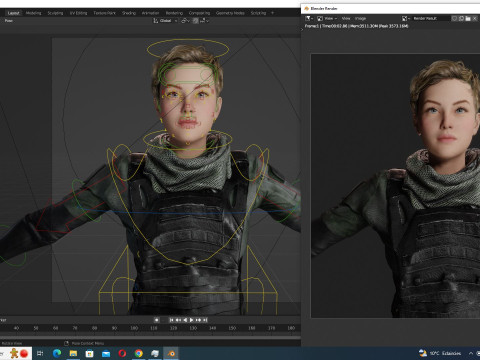Click frame 100 on the timeline ruler
The image size is (480, 360).
[134, 328]
